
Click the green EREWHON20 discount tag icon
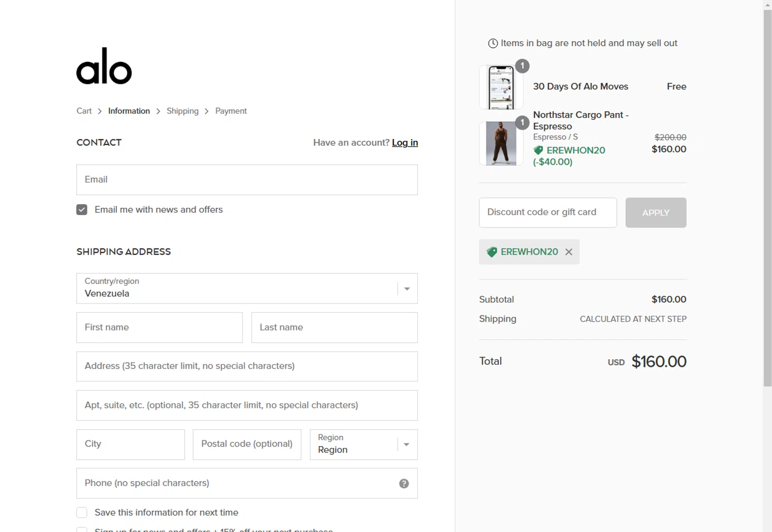[492, 252]
